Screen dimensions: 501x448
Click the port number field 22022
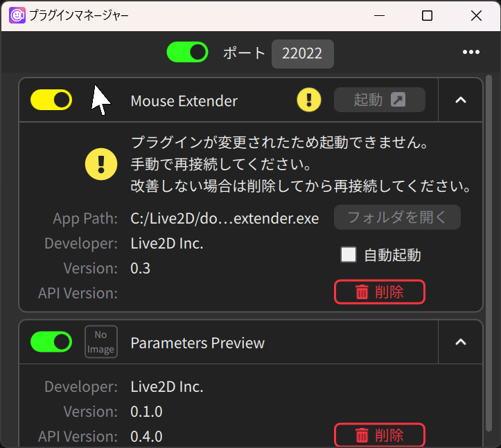click(x=303, y=53)
